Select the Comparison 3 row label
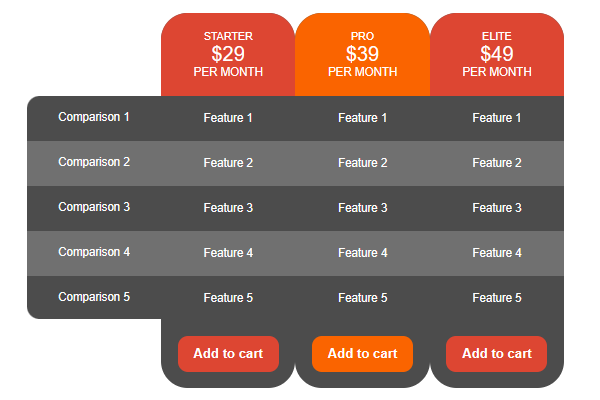600x400 pixels. [x=94, y=207]
